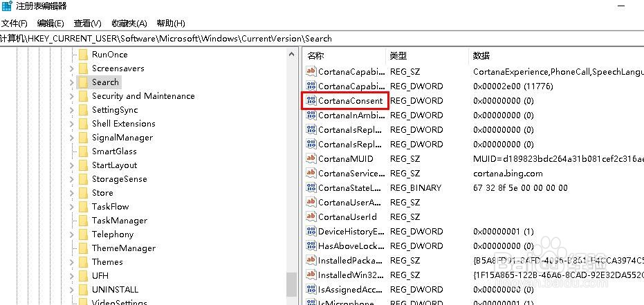Image resolution: width=644 pixels, height=305 pixels.
Task: Select the Themes folder icon
Action: [84, 262]
